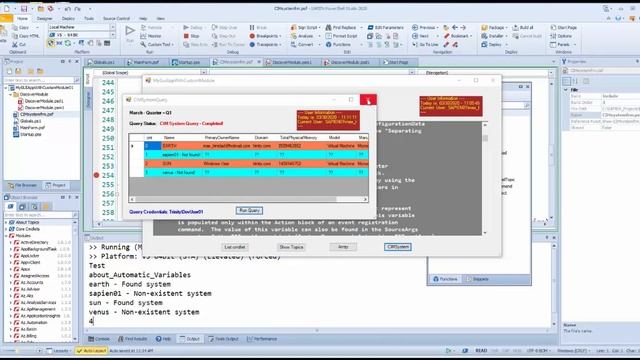Click the large Run arrow in the ribbon
Screen dimensions: 640x360
coord(130,31)
